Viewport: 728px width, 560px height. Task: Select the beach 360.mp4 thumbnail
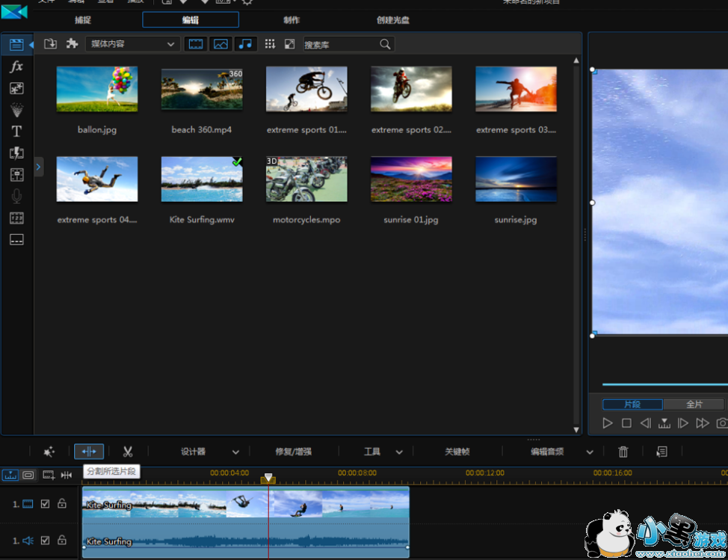point(202,89)
